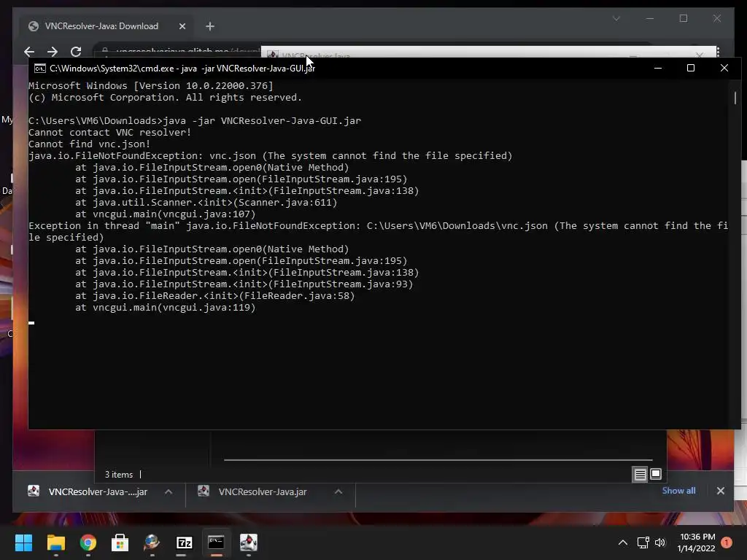
Task: Open the Chrome three-dot menu
Action: point(718,52)
